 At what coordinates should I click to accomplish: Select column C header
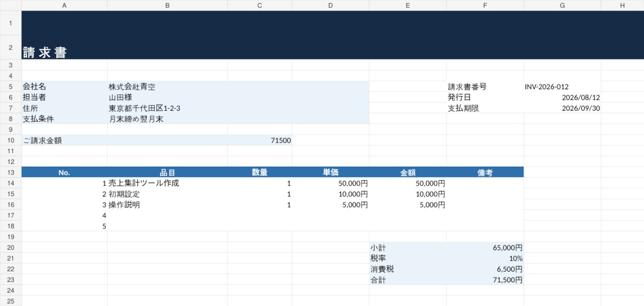(x=260, y=5)
